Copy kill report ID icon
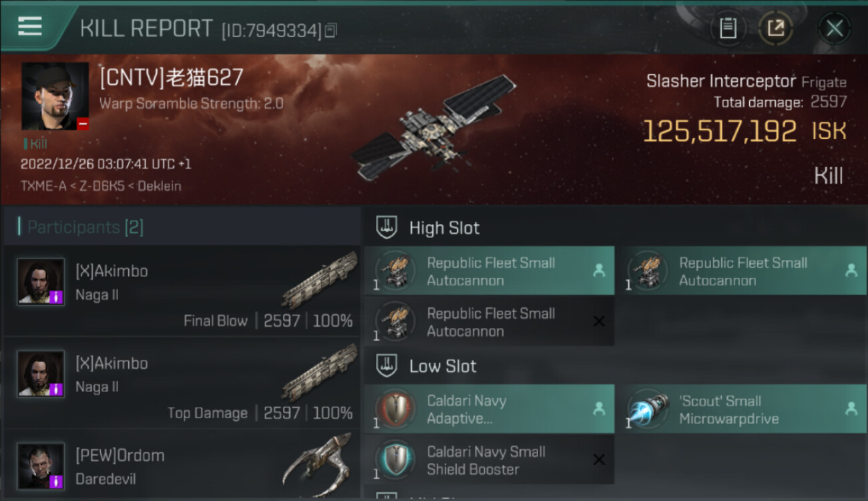Screen dimensions: 868x501 pos(331,30)
